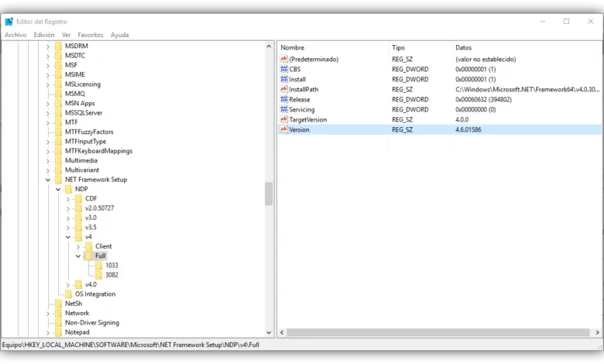The height and width of the screenshot is (364, 604).
Task: Select the Multivariant key
Action: point(82,170)
